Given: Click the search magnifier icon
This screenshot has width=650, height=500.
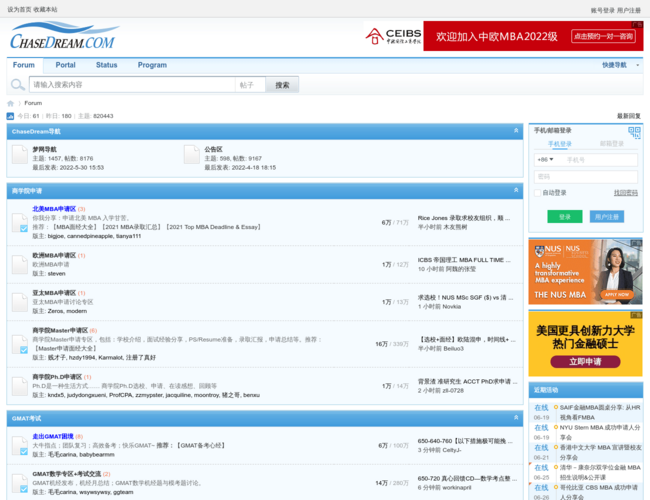Looking at the screenshot, I should (19, 85).
